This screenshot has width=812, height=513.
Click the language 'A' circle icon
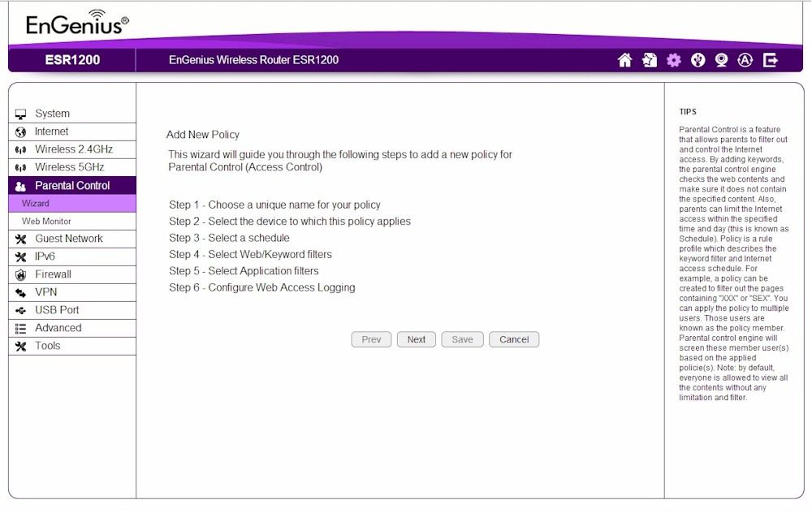click(745, 60)
